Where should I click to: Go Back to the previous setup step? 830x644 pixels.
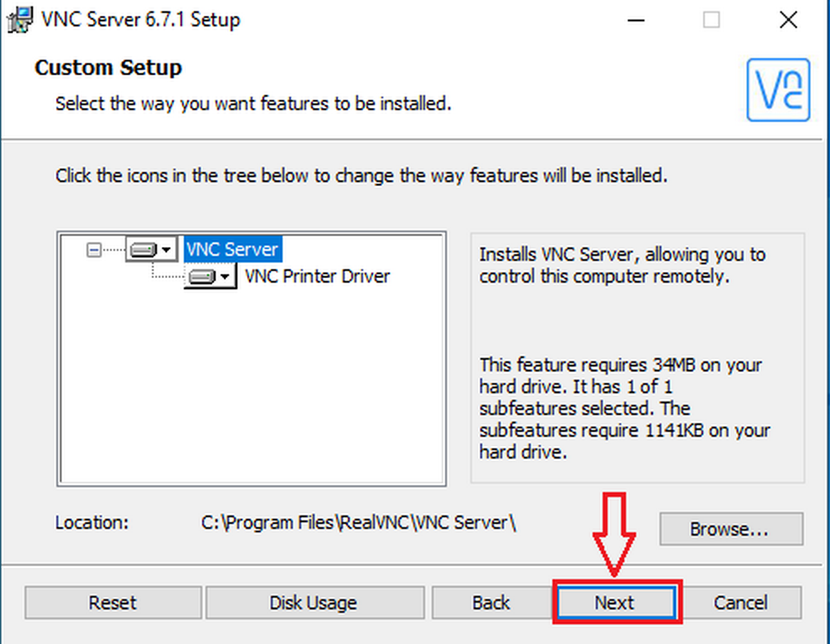pos(491,602)
